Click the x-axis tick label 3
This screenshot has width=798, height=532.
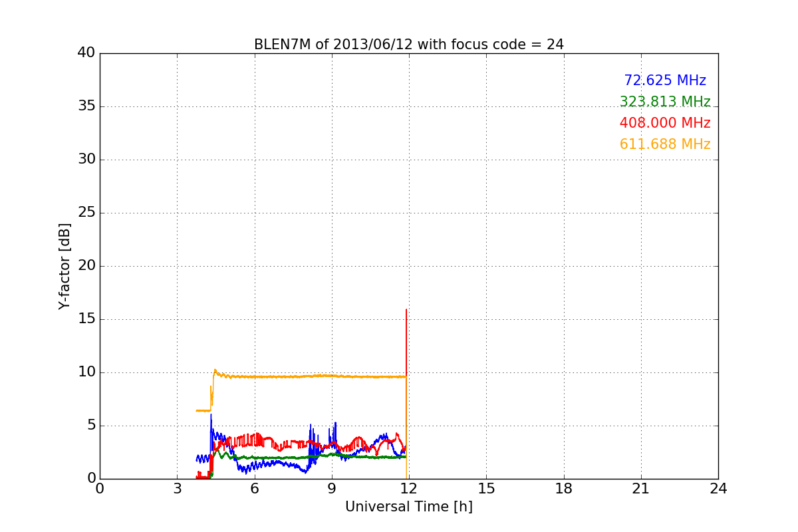coord(177,488)
